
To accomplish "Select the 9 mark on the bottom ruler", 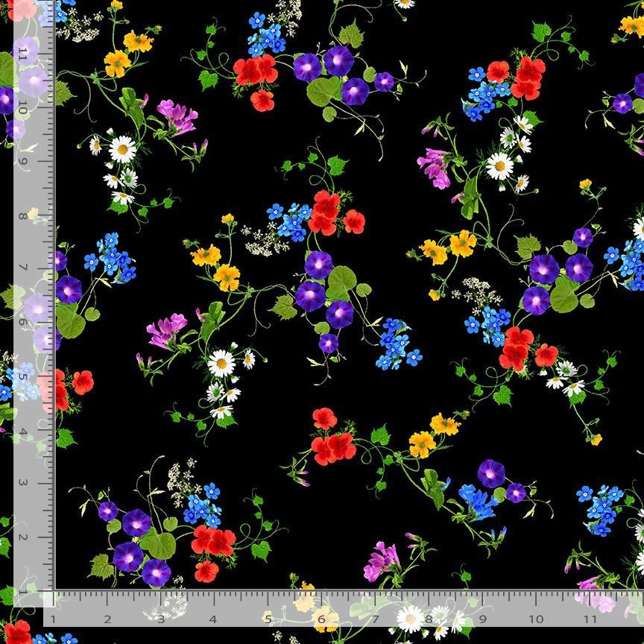I will [482, 619].
